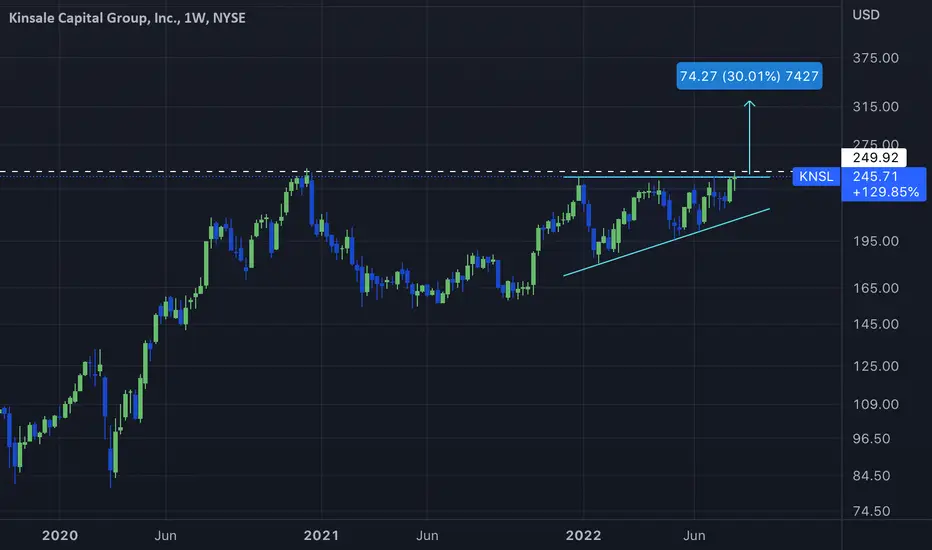
Task: Click the 245.71 current price label
Action: [x=875, y=177]
